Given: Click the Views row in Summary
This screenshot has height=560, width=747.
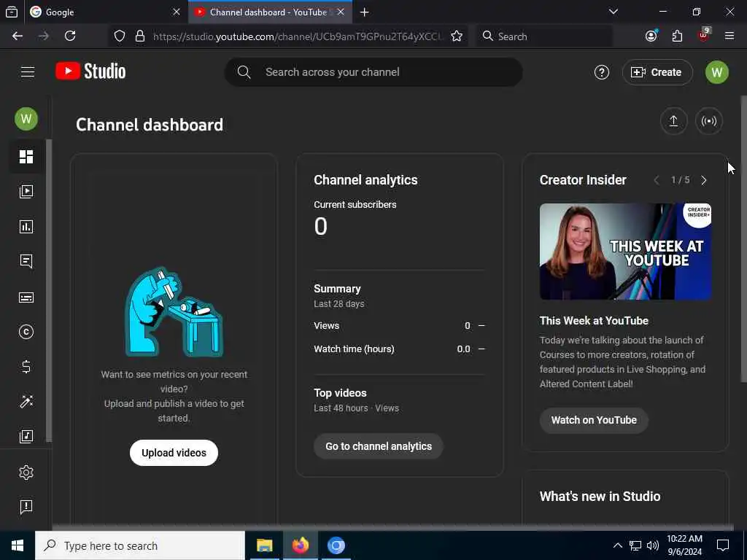Looking at the screenshot, I should tap(399, 326).
